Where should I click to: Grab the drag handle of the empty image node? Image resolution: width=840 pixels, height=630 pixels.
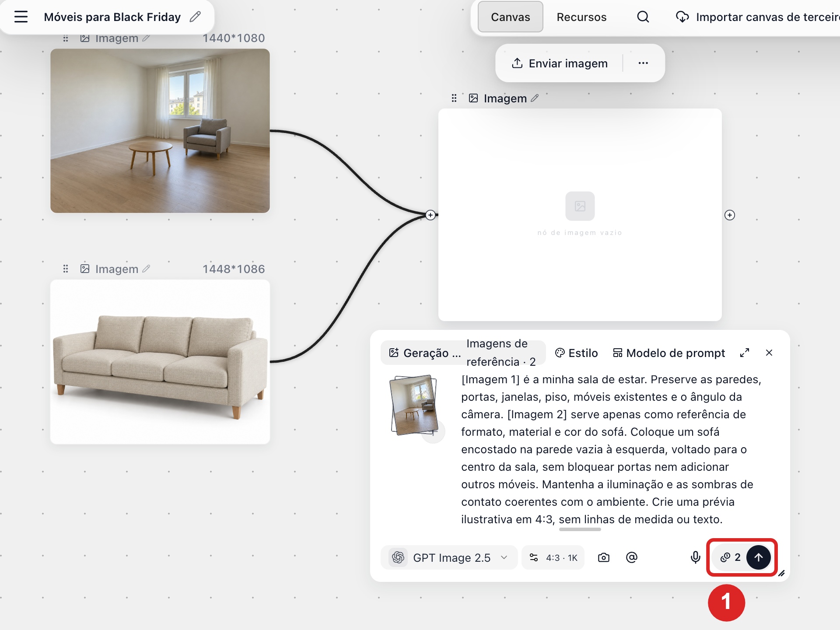454,98
